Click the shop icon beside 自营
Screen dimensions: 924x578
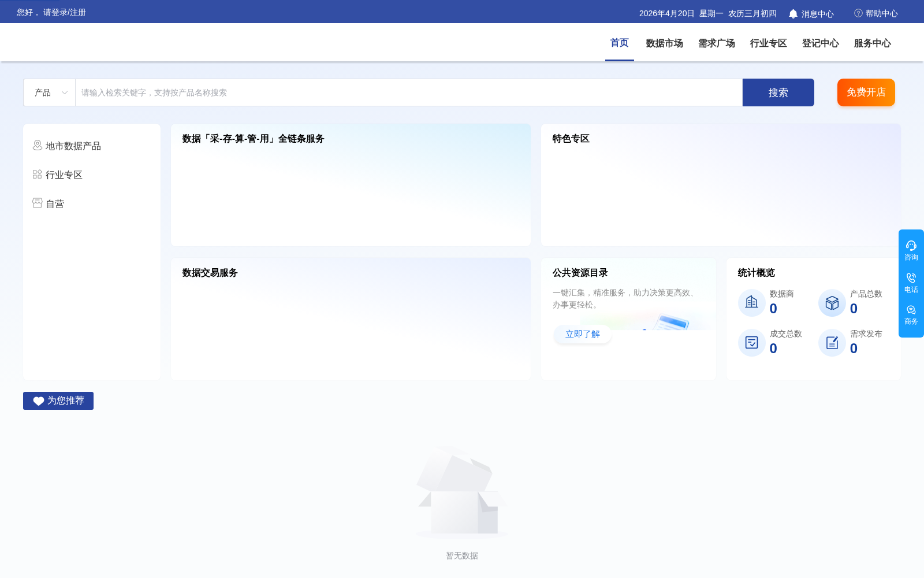tap(38, 203)
